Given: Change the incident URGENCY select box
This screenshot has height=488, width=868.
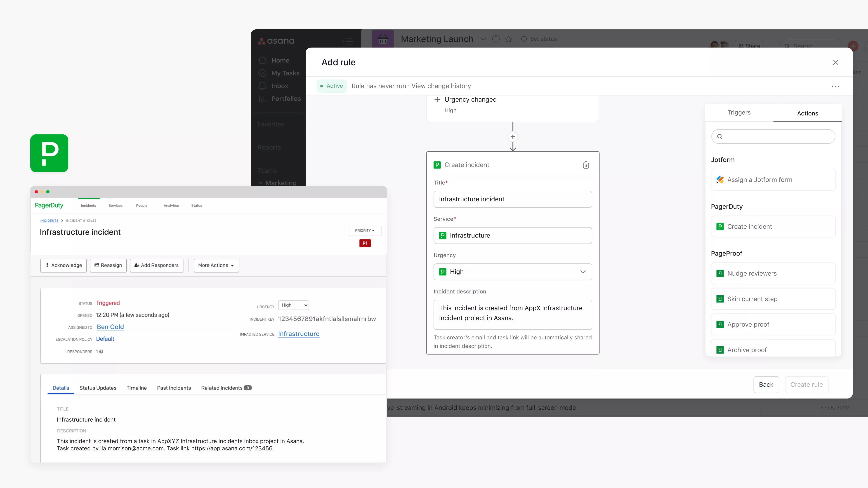Looking at the screenshot, I should 293,305.
